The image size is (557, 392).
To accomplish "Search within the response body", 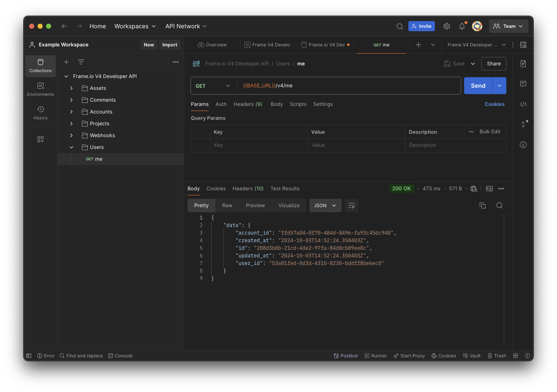I will click(x=500, y=205).
